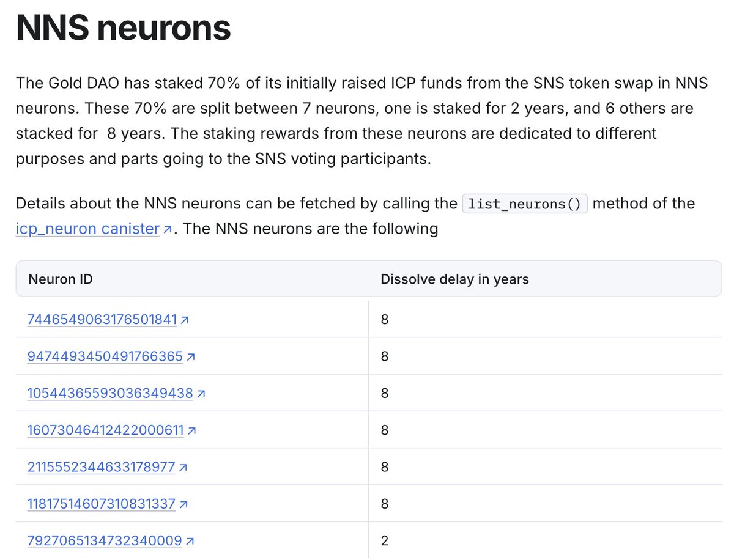
Task: Click dissolve delay 8 in 7446549063176501841 row
Action: pos(384,319)
